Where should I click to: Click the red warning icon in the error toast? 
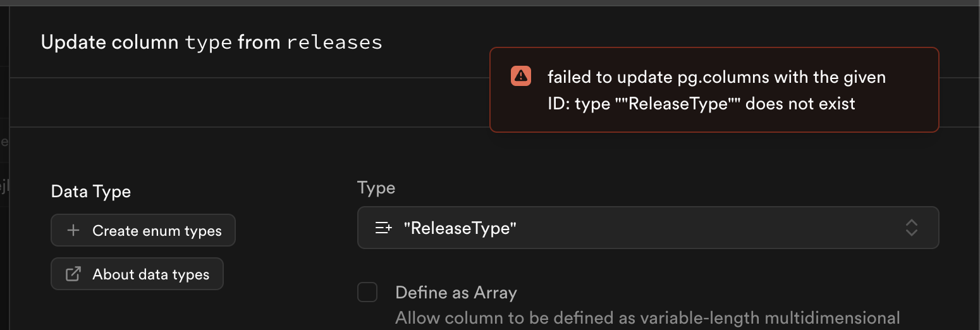coord(521,76)
